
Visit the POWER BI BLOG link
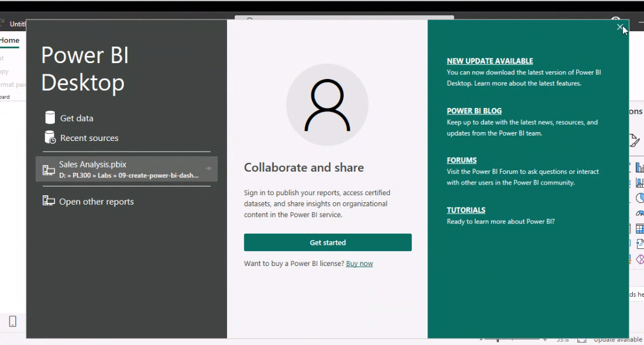pos(474,111)
